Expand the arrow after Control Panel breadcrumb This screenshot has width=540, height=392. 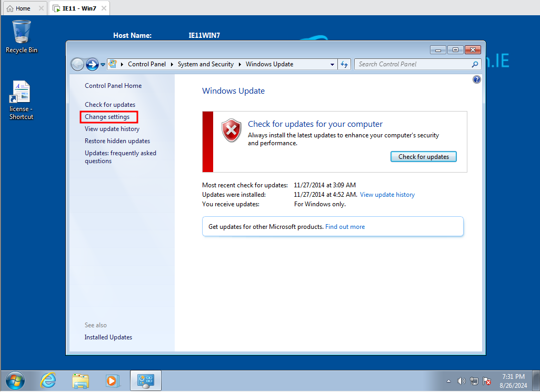click(x=172, y=64)
